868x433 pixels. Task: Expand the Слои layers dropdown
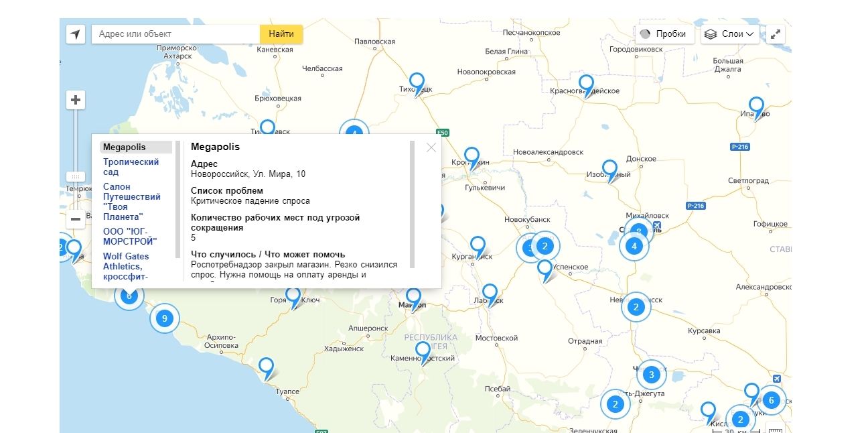pos(730,34)
